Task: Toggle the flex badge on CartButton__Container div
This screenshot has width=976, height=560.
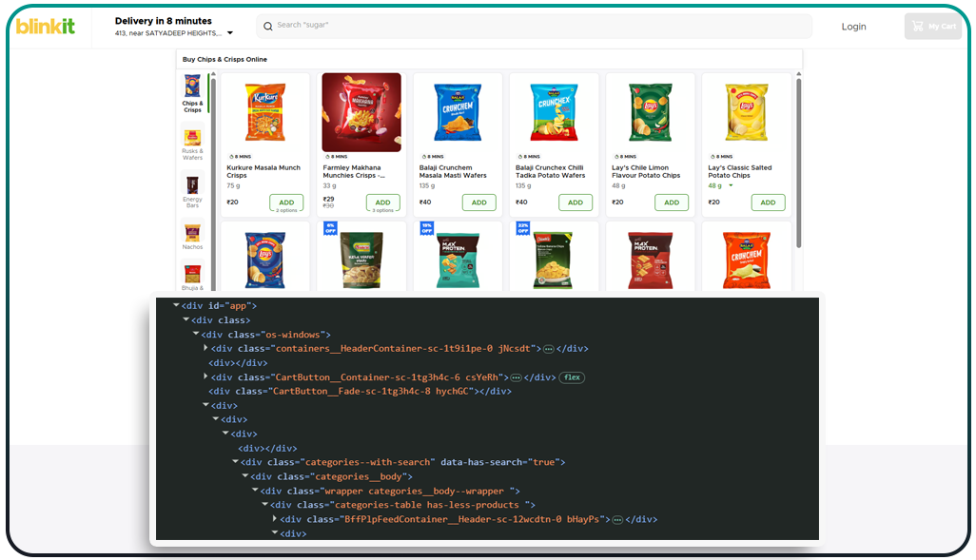Action: 572,378
